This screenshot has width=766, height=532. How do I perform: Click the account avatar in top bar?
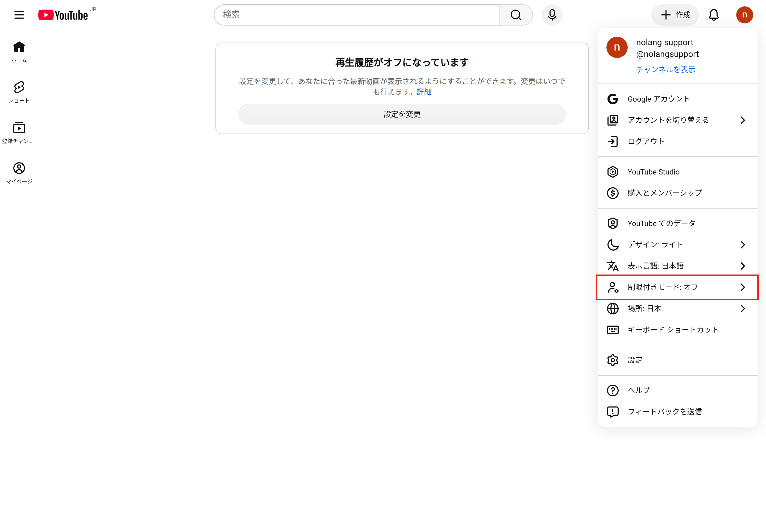744,15
